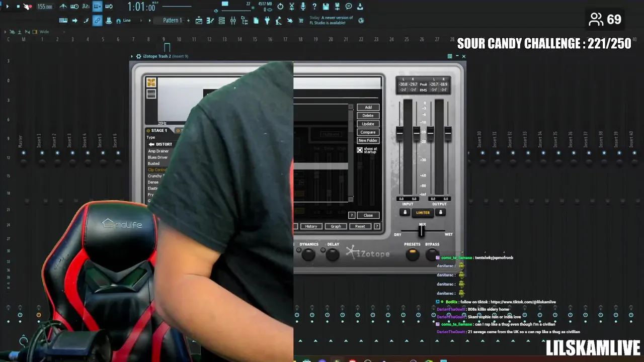The width and height of the screenshot is (644, 362).
Task: Save the project with floppy icon
Action: click(326, 7)
